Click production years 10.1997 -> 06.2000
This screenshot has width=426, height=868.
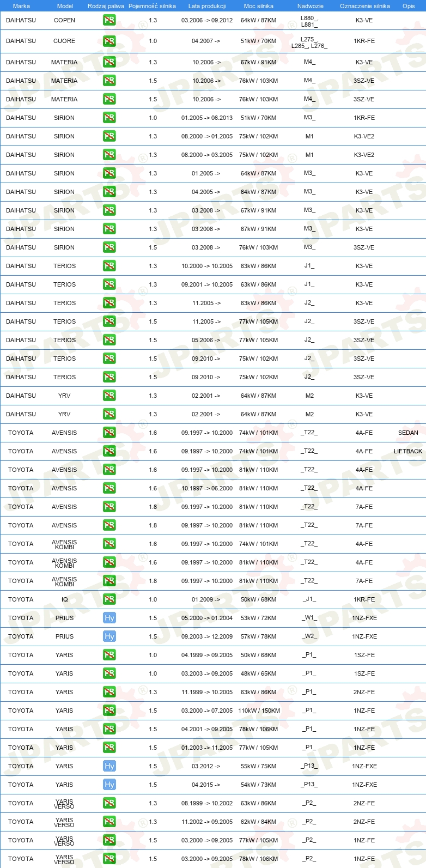[x=207, y=488]
